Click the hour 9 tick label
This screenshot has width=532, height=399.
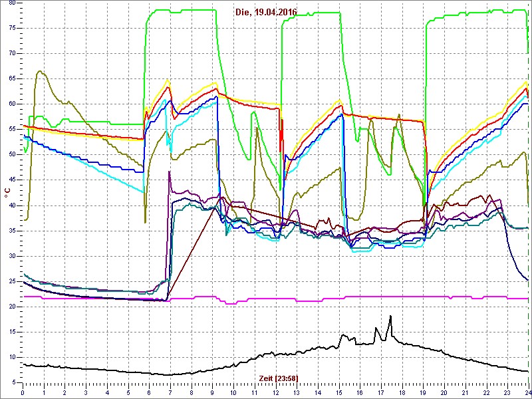click(212, 392)
